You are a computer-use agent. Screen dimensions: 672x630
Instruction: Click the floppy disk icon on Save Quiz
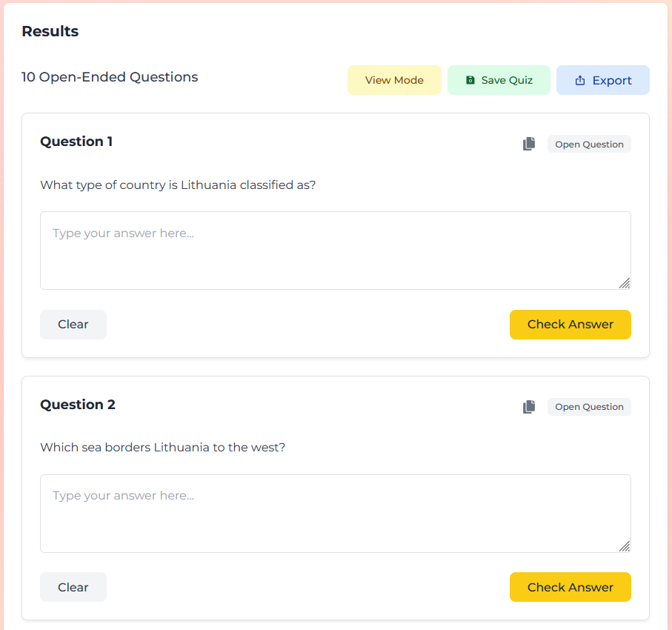[470, 80]
